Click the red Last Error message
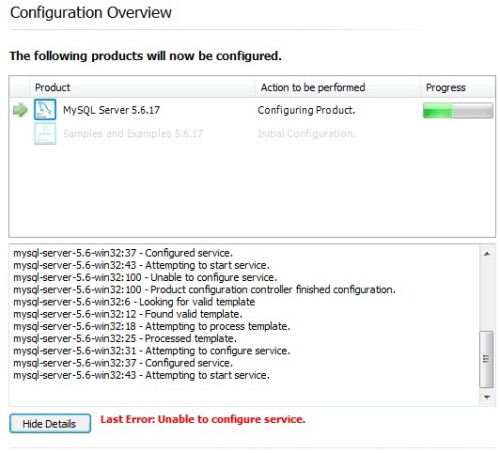The height and width of the screenshot is (453, 500). [x=203, y=419]
